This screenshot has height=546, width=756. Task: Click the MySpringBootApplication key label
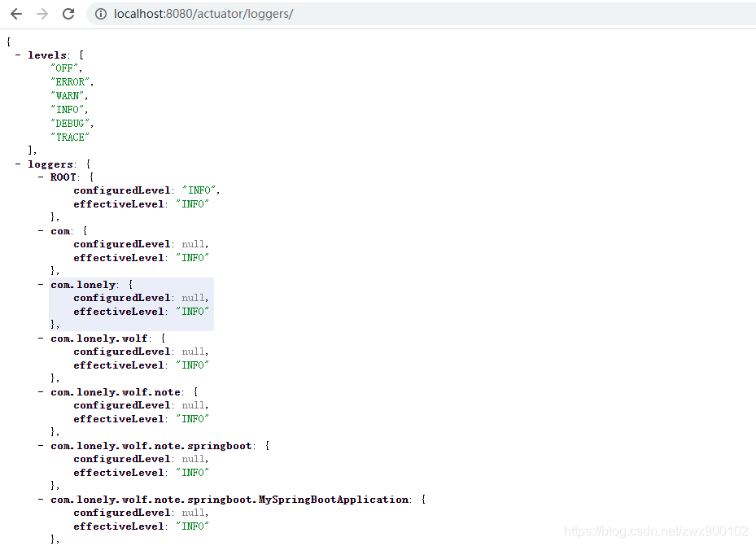pos(230,500)
